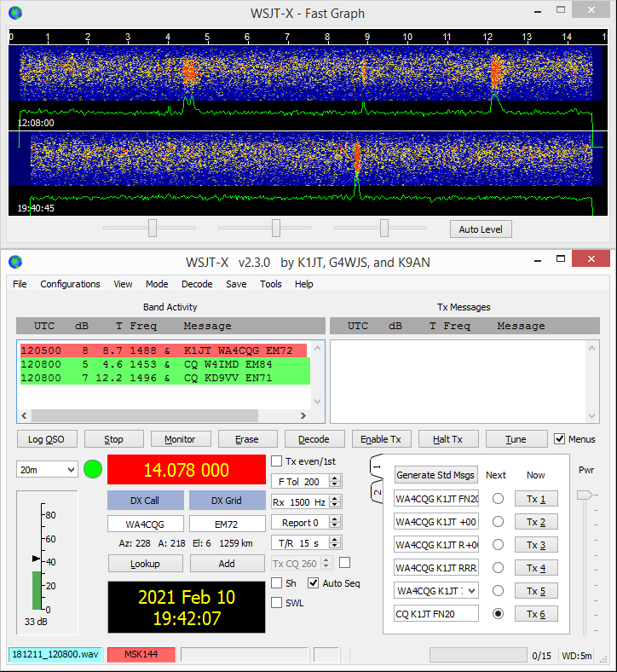This screenshot has height=672, width=617.
Task: Expand the Tx 5 message combo box
Action: [x=472, y=590]
